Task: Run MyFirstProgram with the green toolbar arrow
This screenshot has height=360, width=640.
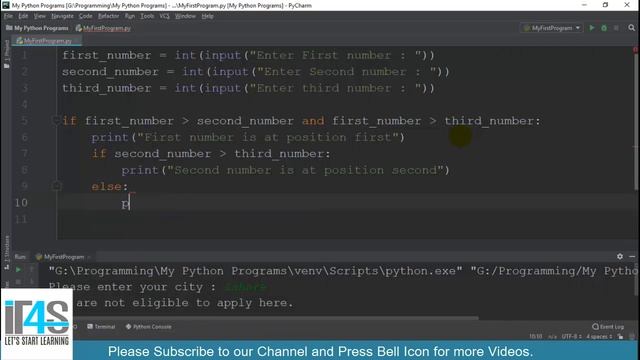Action: pos(592,28)
